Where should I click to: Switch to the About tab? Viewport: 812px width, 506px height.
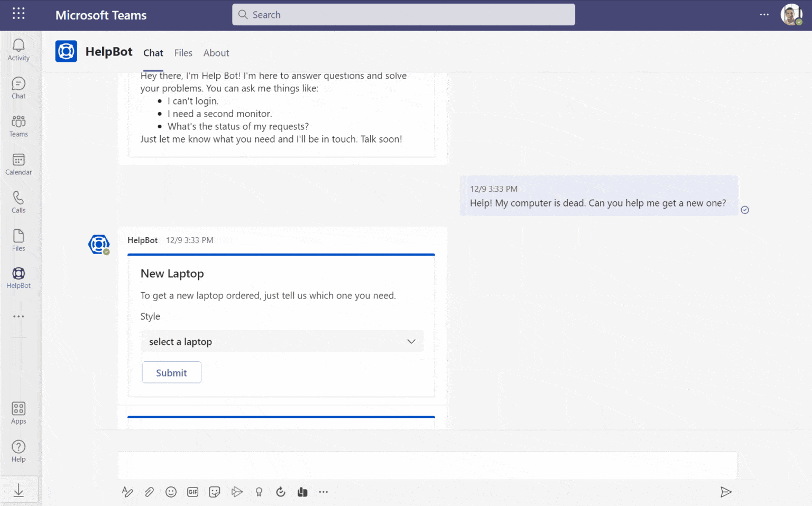click(216, 53)
